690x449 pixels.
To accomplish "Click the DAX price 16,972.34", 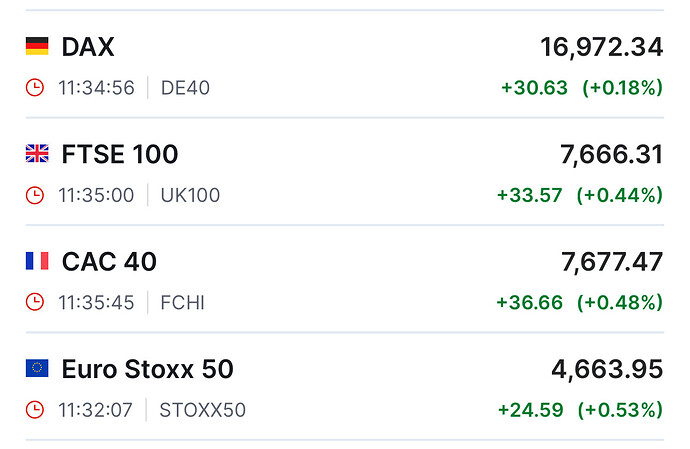I will (x=601, y=46).
